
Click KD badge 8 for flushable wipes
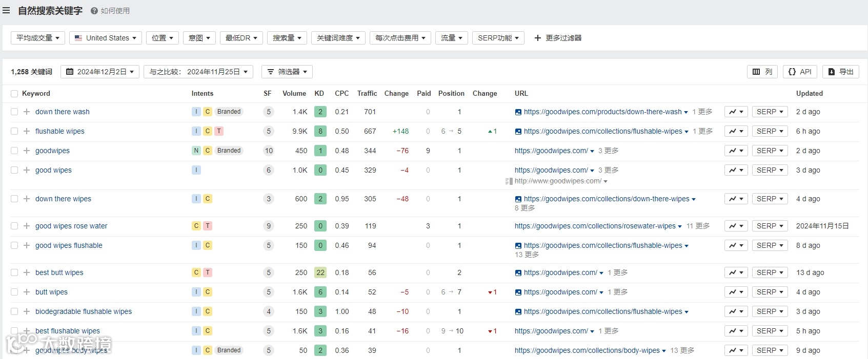(320, 131)
